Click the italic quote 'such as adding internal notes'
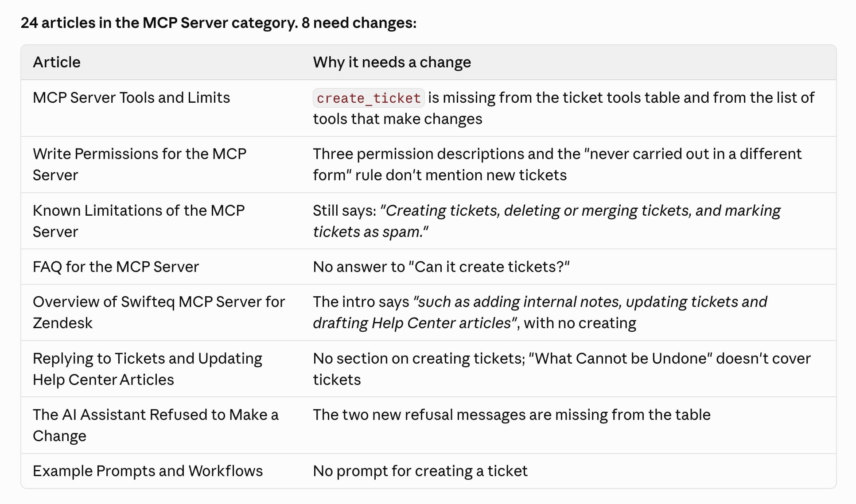The image size is (856, 504). click(x=540, y=312)
